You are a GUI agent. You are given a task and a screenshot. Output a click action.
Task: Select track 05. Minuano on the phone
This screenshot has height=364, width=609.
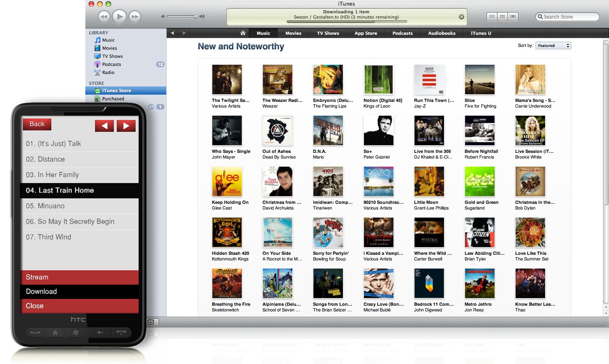point(79,206)
